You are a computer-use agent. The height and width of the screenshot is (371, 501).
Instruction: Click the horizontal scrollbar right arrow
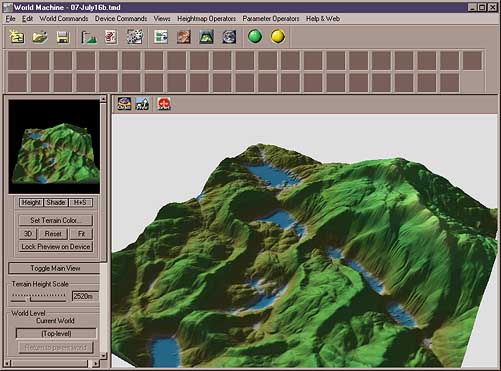tap(96, 363)
